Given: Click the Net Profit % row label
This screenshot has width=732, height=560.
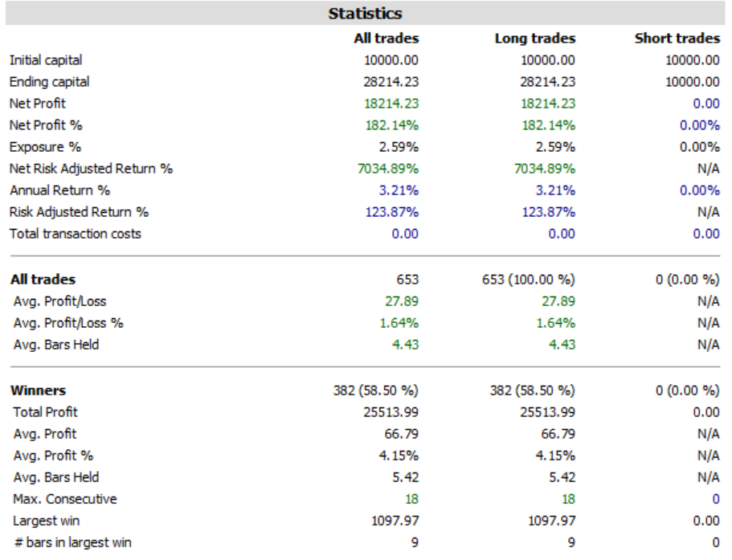Looking at the screenshot, I should [46, 125].
